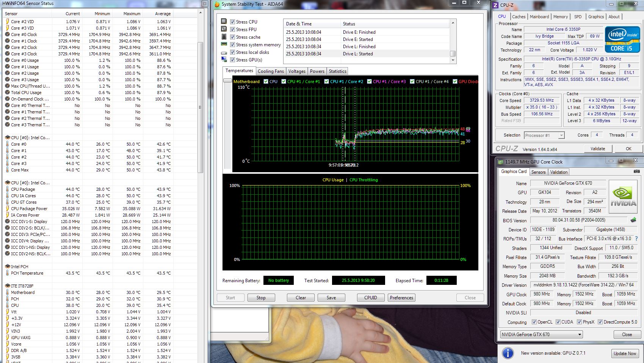Click chip icon of Intel PCH group
This screenshot has height=363, width=644.
7,267
